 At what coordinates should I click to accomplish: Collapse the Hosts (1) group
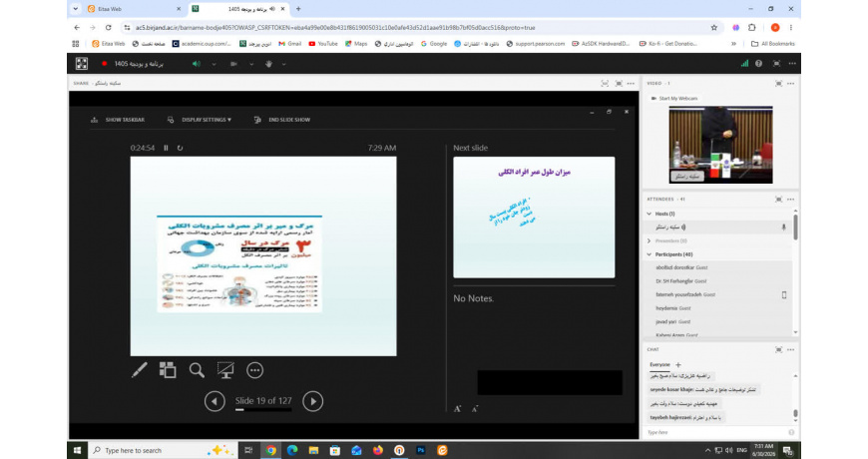(650, 214)
